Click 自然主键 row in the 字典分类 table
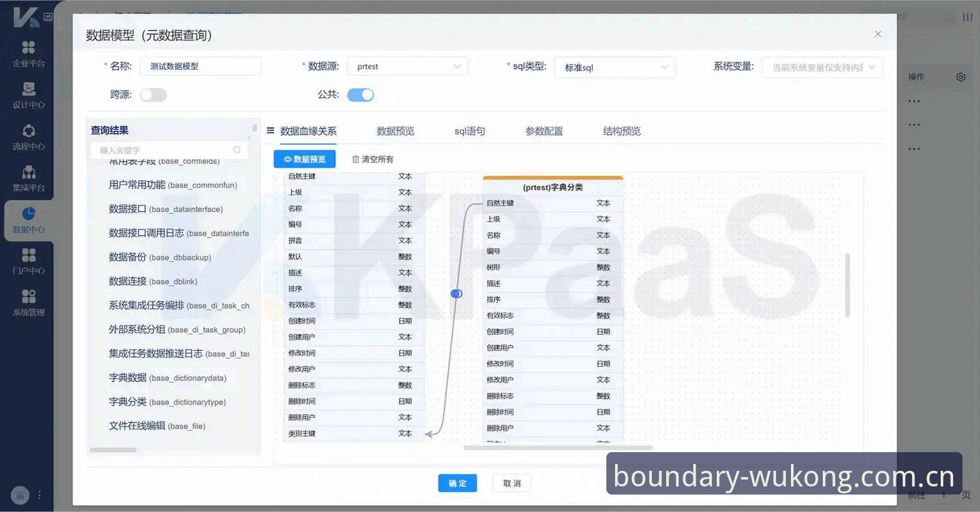The image size is (980, 512). [x=553, y=203]
